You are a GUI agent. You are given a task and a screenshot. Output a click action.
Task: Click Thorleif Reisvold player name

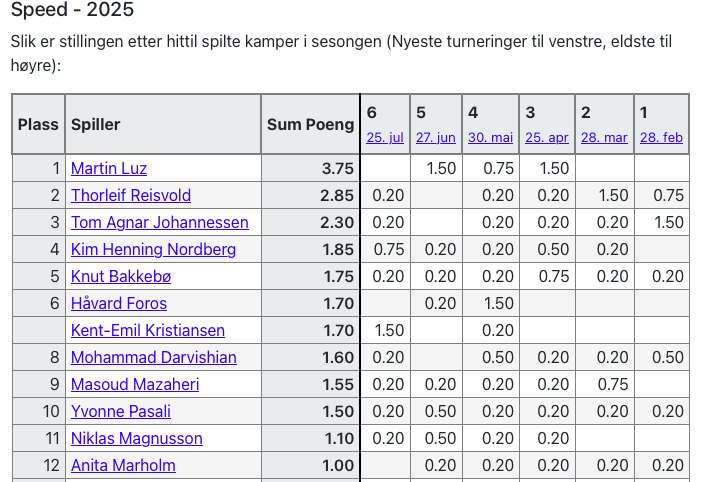coord(131,195)
